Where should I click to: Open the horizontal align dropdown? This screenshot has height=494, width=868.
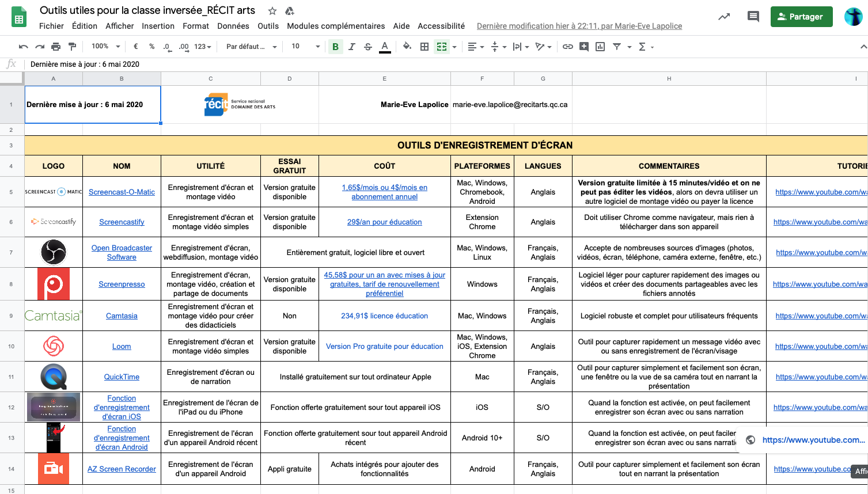(476, 47)
